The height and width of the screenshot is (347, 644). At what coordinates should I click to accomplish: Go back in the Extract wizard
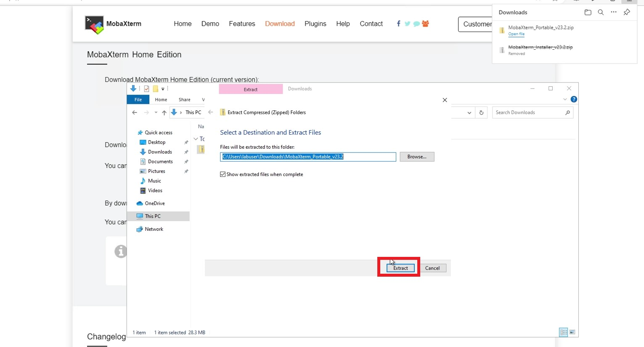pyautogui.click(x=211, y=112)
